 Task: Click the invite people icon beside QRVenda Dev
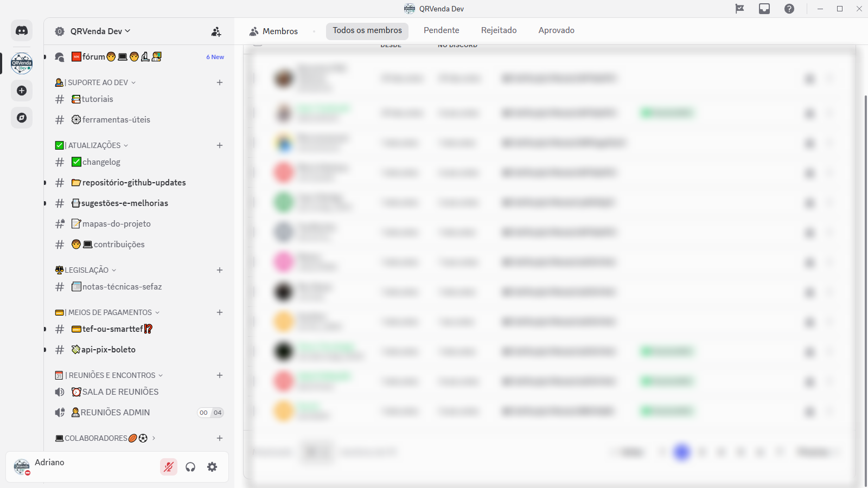point(216,31)
